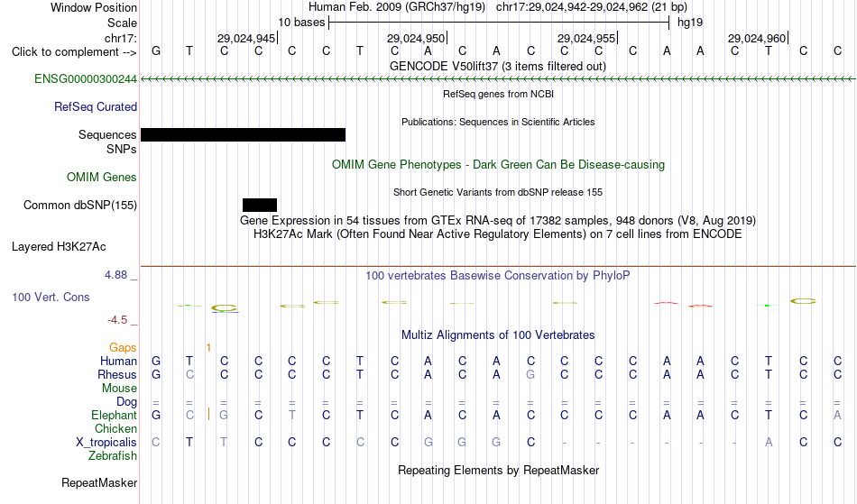Click the orange gap count '1'
The height and width of the screenshot is (504, 857).
coord(208,348)
